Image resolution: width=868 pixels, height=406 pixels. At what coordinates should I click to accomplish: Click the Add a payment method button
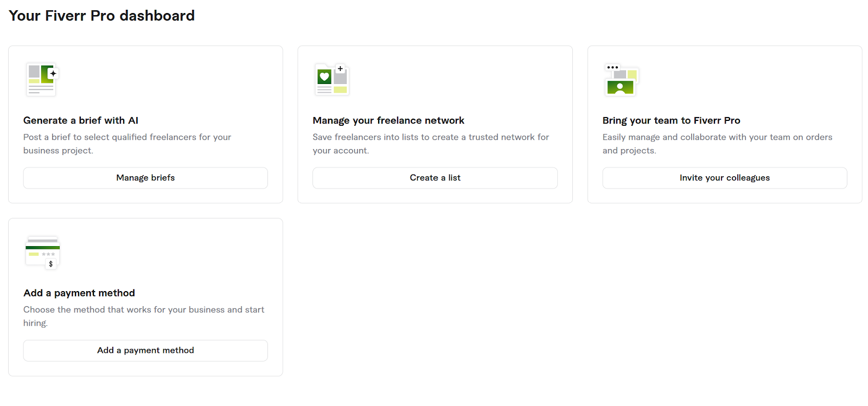click(145, 351)
